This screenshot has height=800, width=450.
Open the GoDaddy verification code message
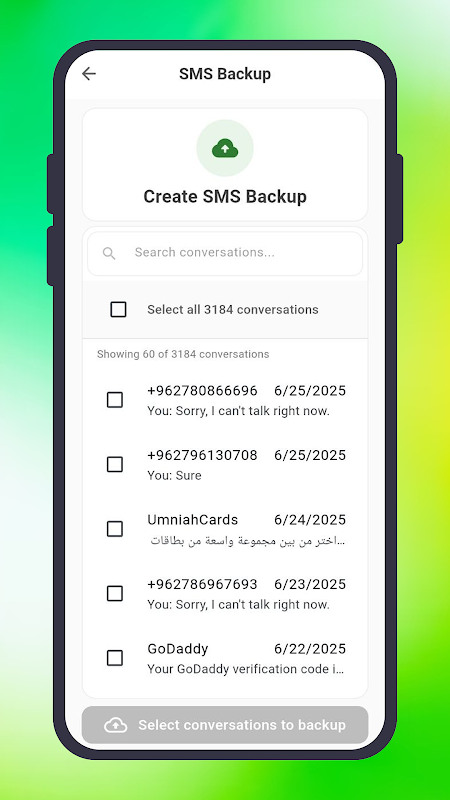pyautogui.click(x=246, y=669)
